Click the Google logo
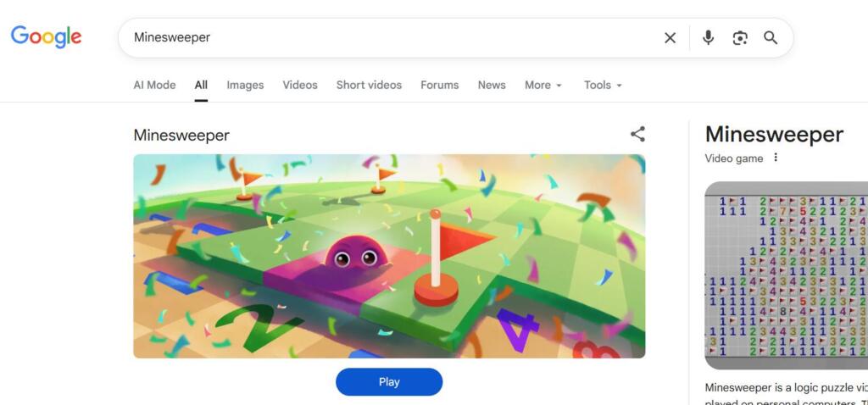This screenshot has height=405, width=868. [46, 36]
